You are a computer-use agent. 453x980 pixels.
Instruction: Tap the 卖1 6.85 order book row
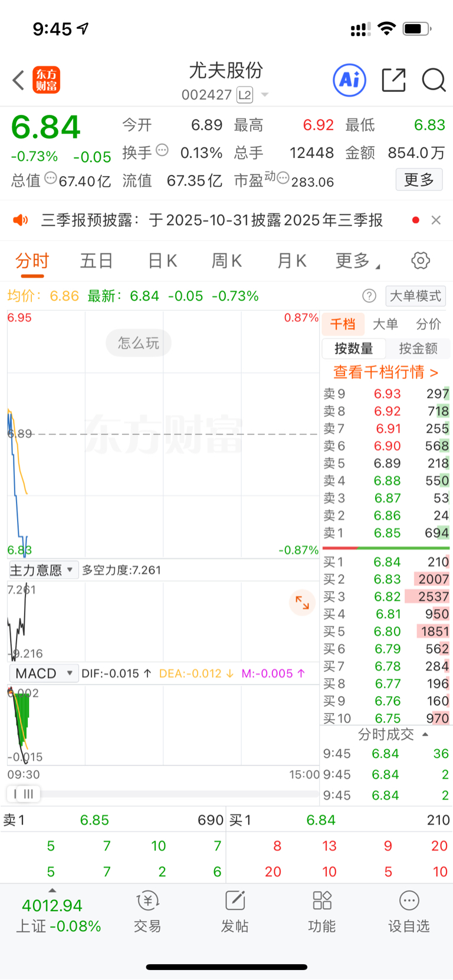pos(386,533)
